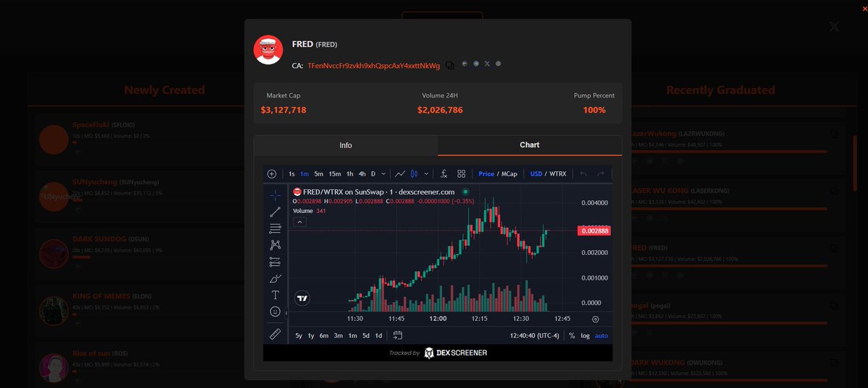Toggle auto scale on chart
This screenshot has width=868, height=388.
coord(601,335)
